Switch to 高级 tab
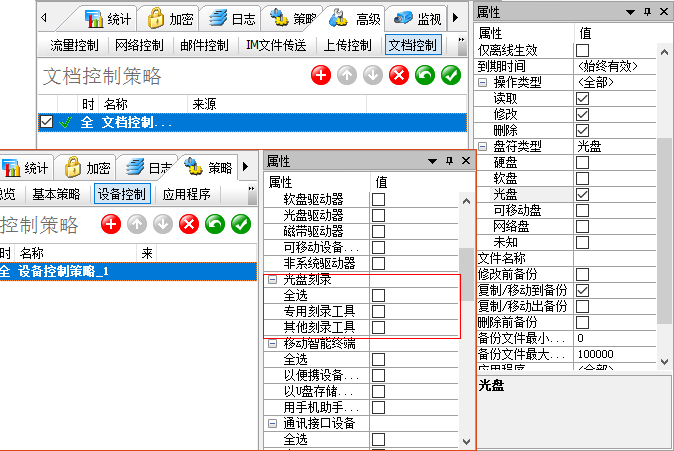The width and height of the screenshot is (674, 451). pyautogui.click(x=355, y=19)
